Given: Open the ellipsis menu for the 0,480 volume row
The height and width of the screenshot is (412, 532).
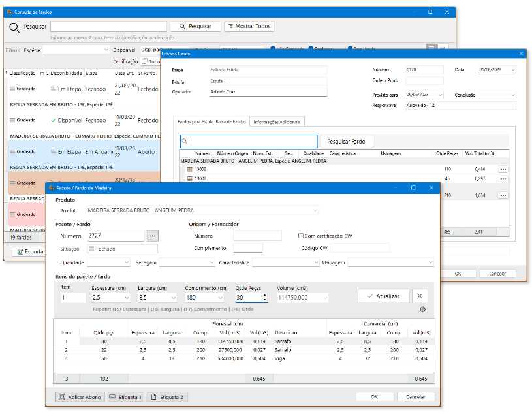Looking at the screenshot, I should 503,169.
